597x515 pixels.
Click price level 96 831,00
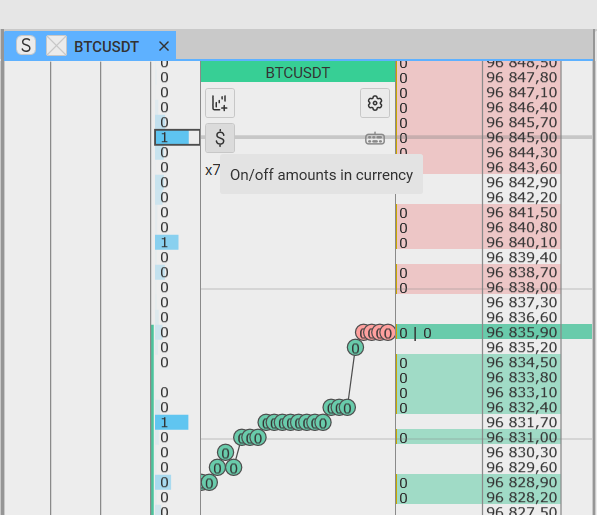[522, 437]
